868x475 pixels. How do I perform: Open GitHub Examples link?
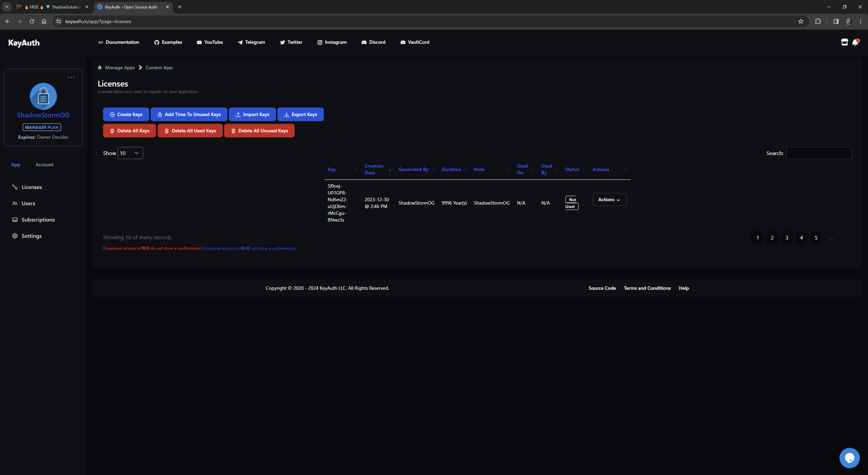tap(168, 42)
